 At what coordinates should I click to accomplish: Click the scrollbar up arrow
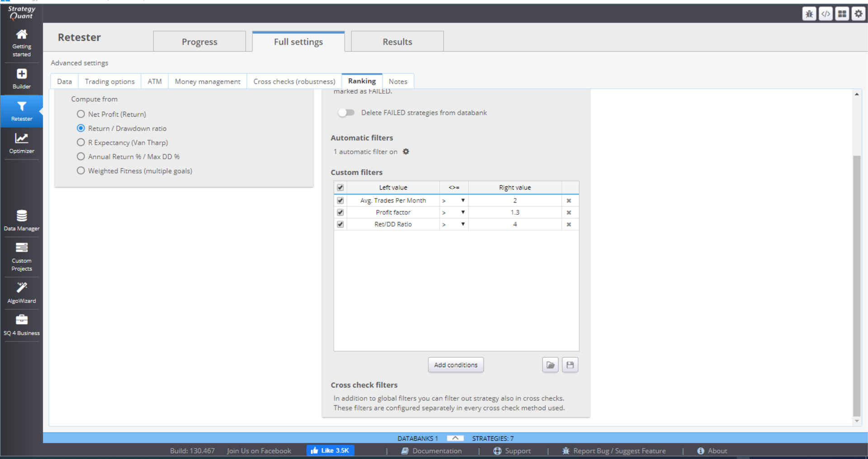[856, 94]
